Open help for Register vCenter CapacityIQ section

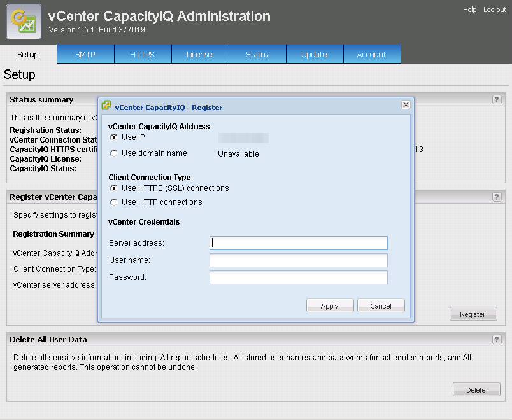click(497, 197)
